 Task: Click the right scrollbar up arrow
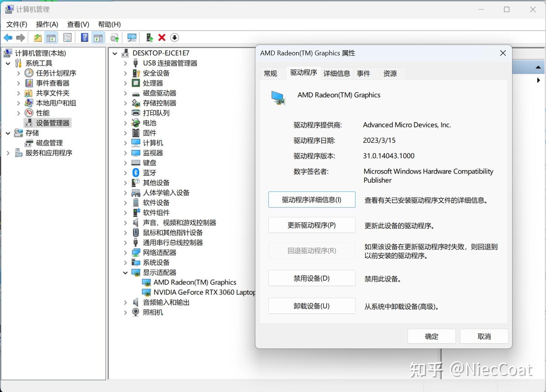(x=538, y=67)
